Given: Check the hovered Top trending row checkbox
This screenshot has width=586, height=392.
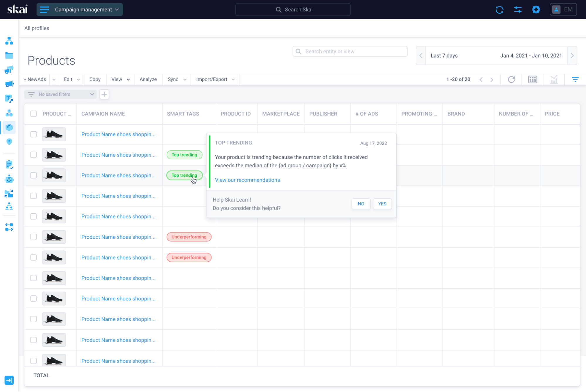Looking at the screenshot, I should click(x=33, y=175).
